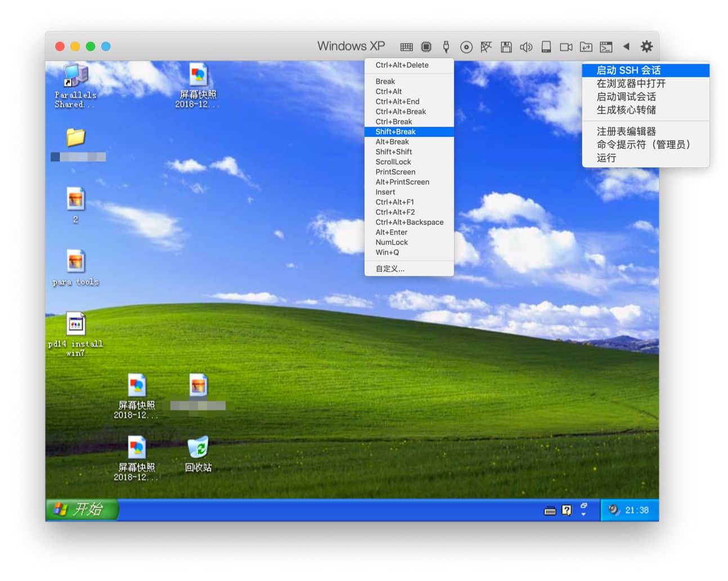Click the taskbar help question-mark icon
The width and height of the screenshot is (728, 581).
[567, 511]
